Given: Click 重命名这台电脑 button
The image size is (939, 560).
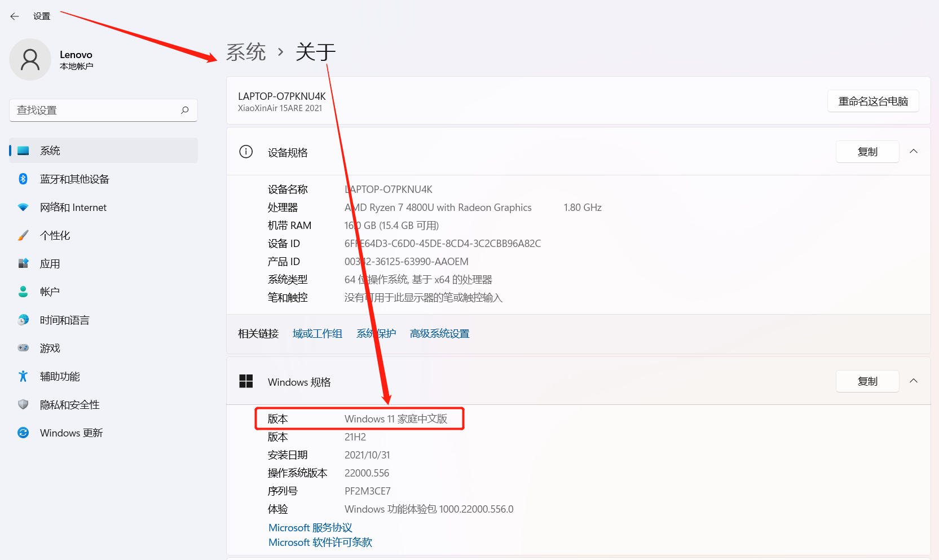Looking at the screenshot, I should click(x=873, y=101).
